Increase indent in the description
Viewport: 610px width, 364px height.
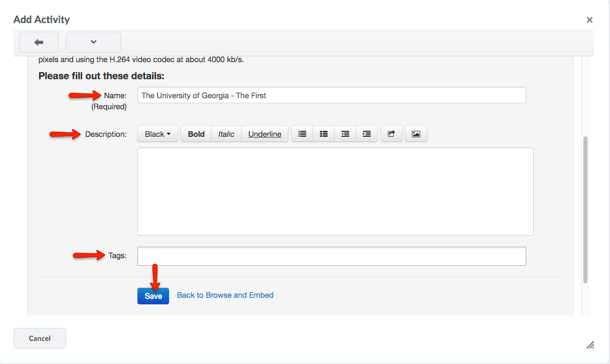pos(367,134)
